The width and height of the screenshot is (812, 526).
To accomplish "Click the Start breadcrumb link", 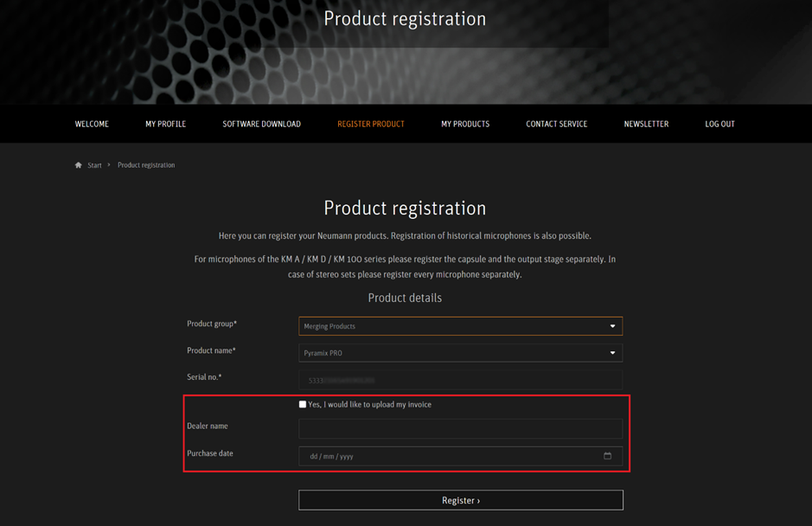I will click(94, 165).
